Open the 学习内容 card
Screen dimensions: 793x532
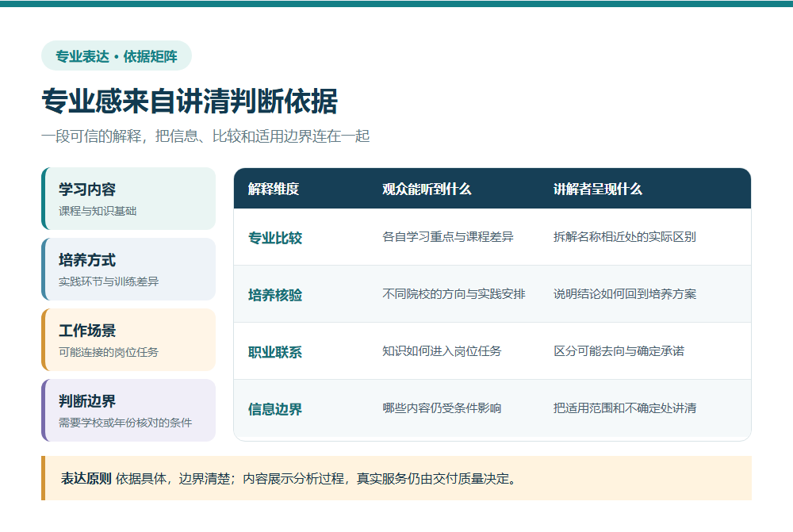[128, 198]
